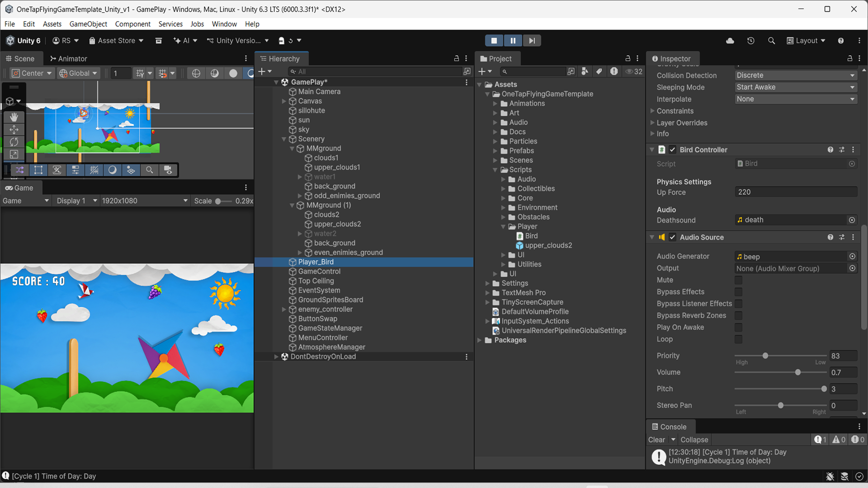Open Audio Source presets icon
Screen dimensions: 868x488
tap(842, 237)
